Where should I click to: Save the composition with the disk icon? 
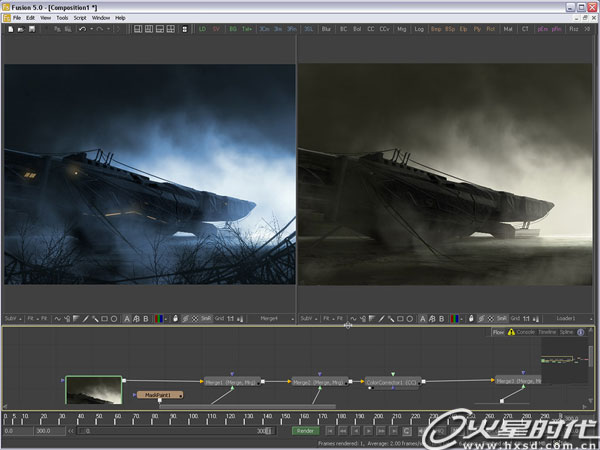coord(32,29)
